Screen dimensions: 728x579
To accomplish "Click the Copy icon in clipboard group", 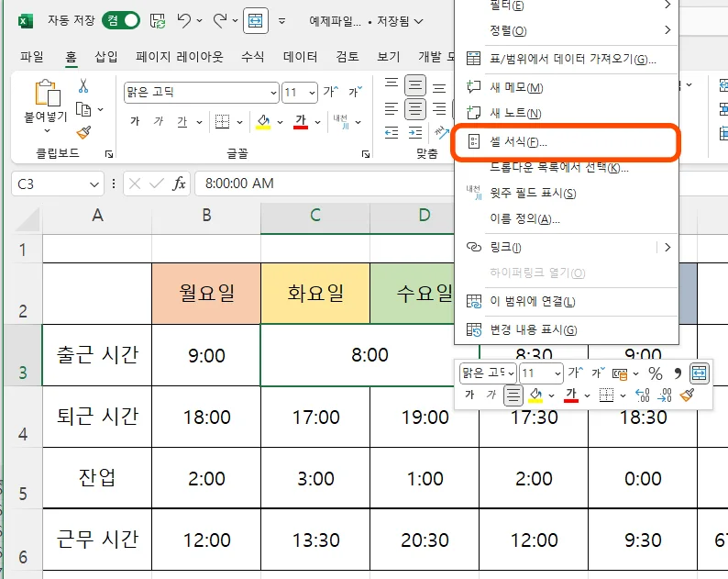I will [83, 110].
